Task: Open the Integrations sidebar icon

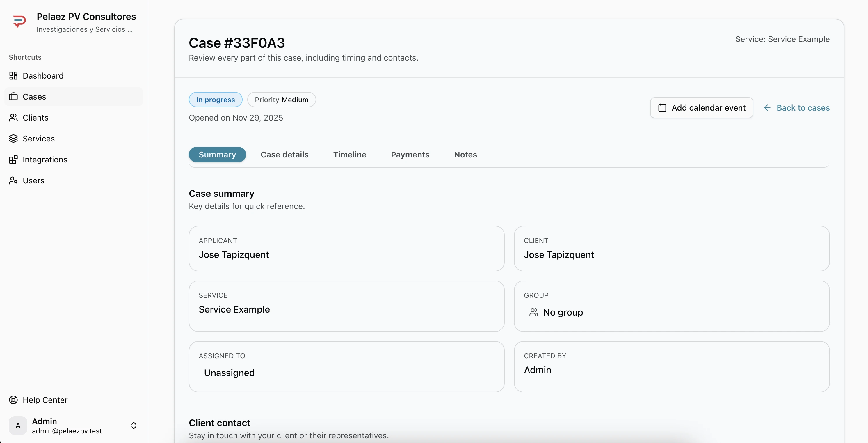Action: tap(13, 160)
